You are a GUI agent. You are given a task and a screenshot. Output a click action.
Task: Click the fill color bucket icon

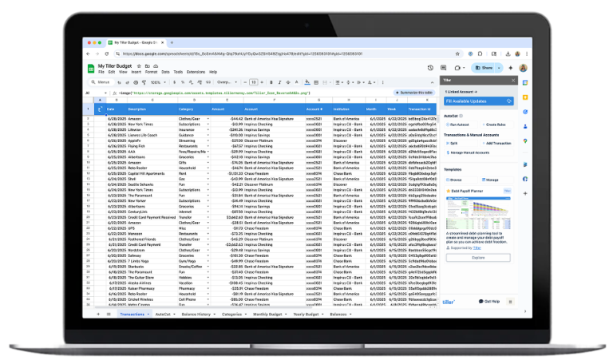307,82
